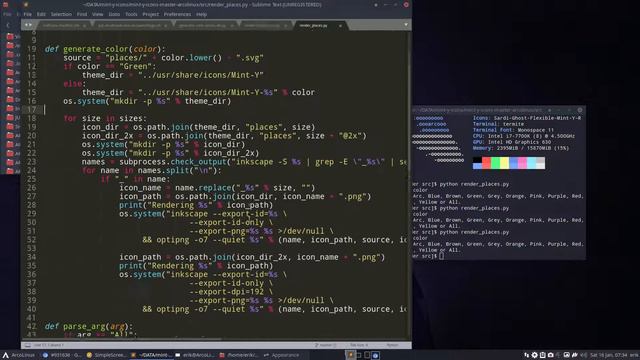Open the Help menu
640x360 pixels.
tap(202, 14)
